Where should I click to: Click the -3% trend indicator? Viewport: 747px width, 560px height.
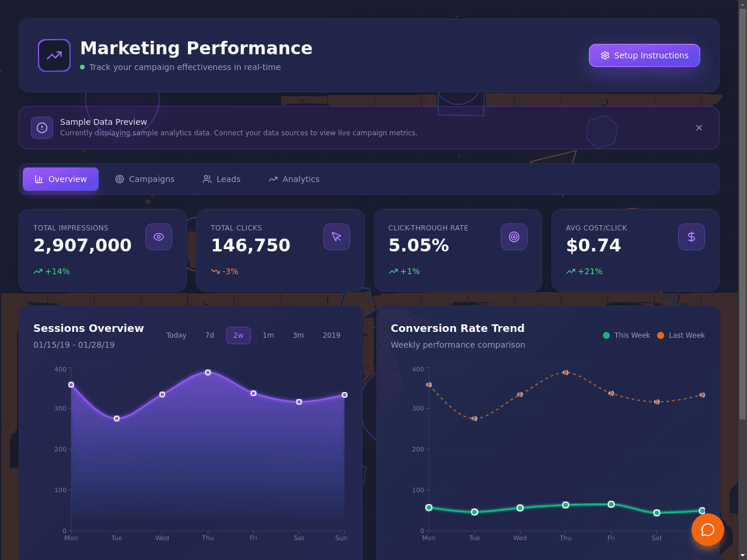pos(225,271)
